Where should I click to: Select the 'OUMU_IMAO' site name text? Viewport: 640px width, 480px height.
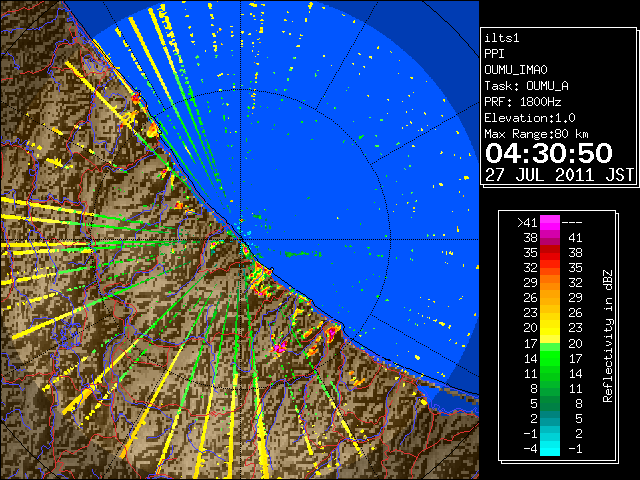tap(516, 70)
